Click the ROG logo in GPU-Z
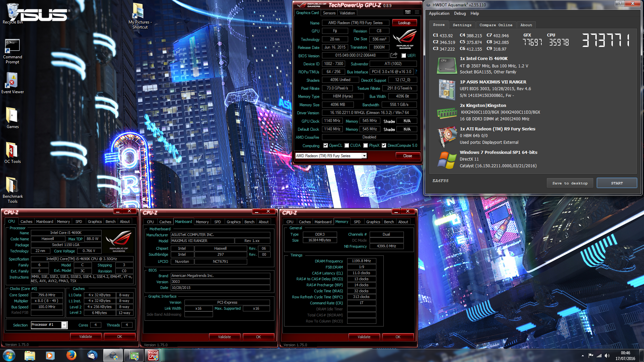Screen dimensions: 644x362 [405, 39]
